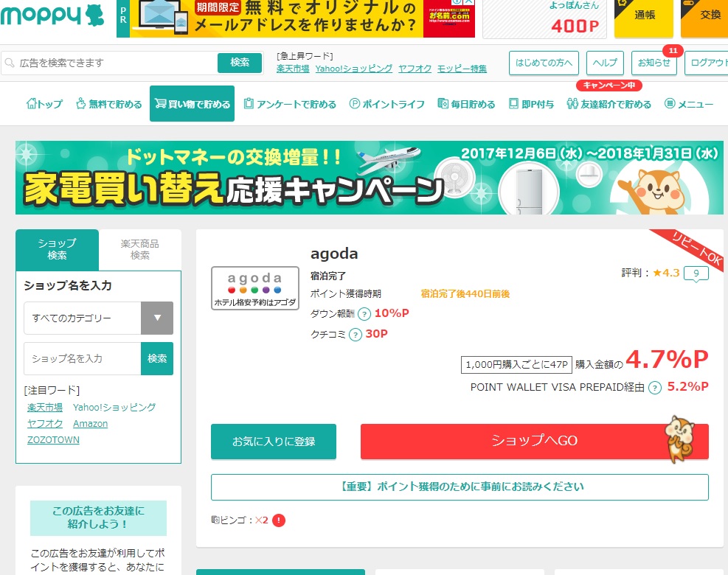This screenshot has width=728, height=575.
Task: Click the クチコミ question mark icon
Action: [x=356, y=335]
